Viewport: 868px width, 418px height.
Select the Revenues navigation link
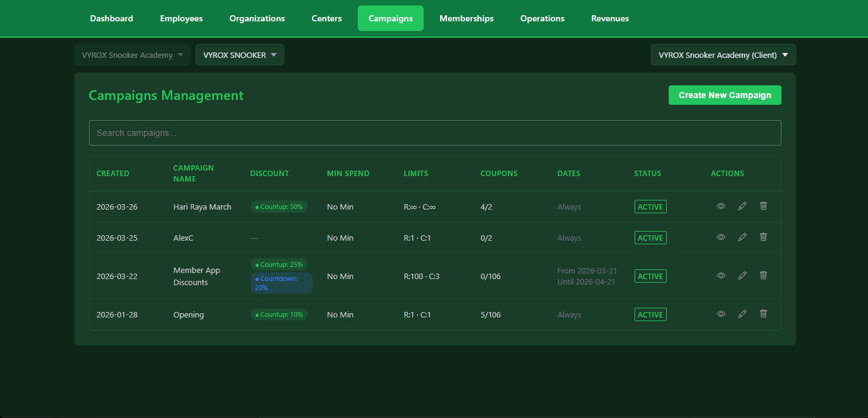pyautogui.click(x=610, y=18)
